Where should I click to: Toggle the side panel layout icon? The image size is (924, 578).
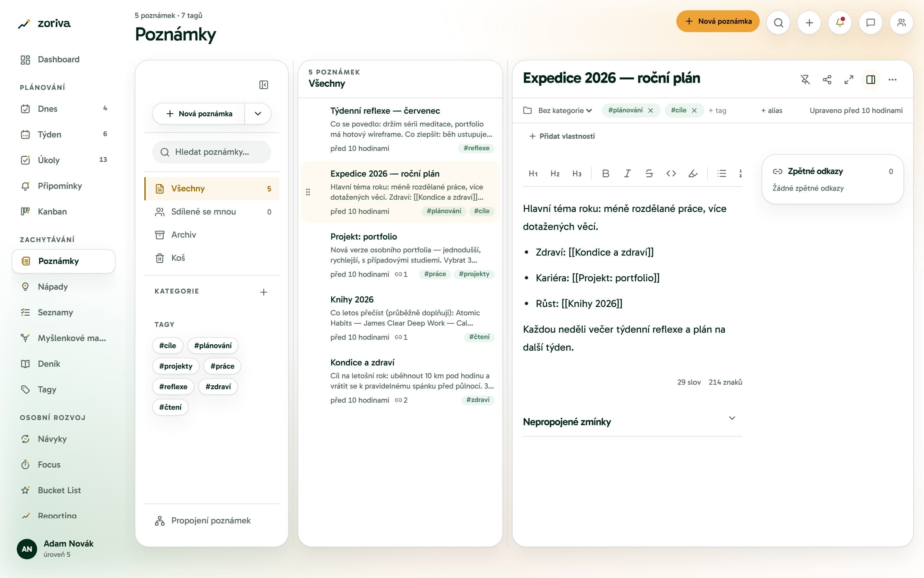pos(870,80)
